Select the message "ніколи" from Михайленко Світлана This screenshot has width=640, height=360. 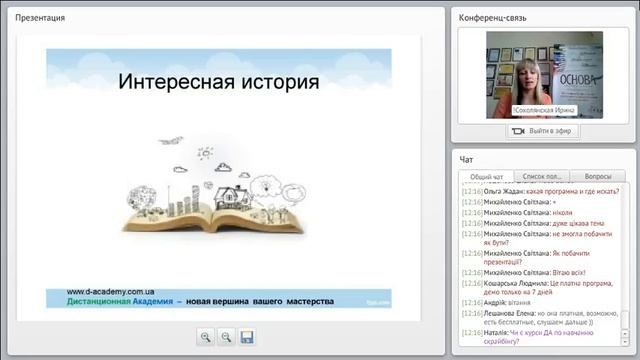tap(517, 213)
